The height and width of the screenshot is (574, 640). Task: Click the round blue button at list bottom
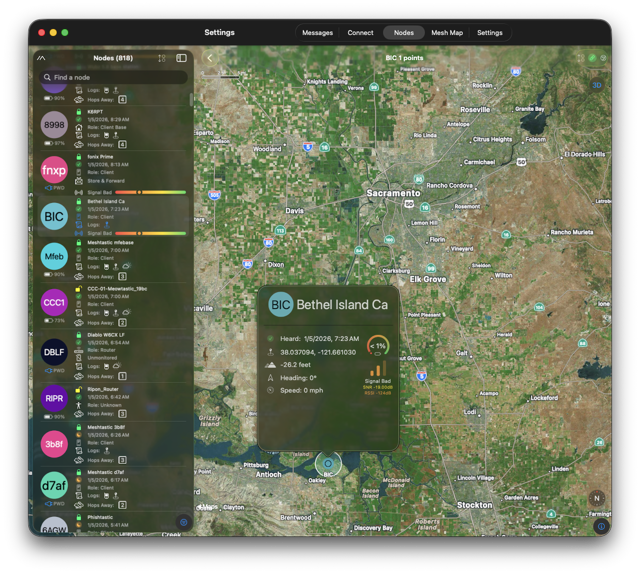183,522
